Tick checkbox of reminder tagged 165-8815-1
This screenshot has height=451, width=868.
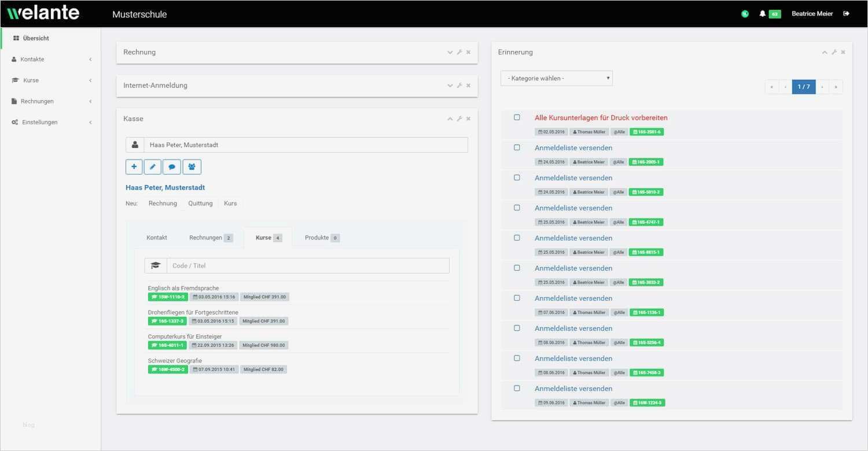pyautogui.click(x=517, y=238)
